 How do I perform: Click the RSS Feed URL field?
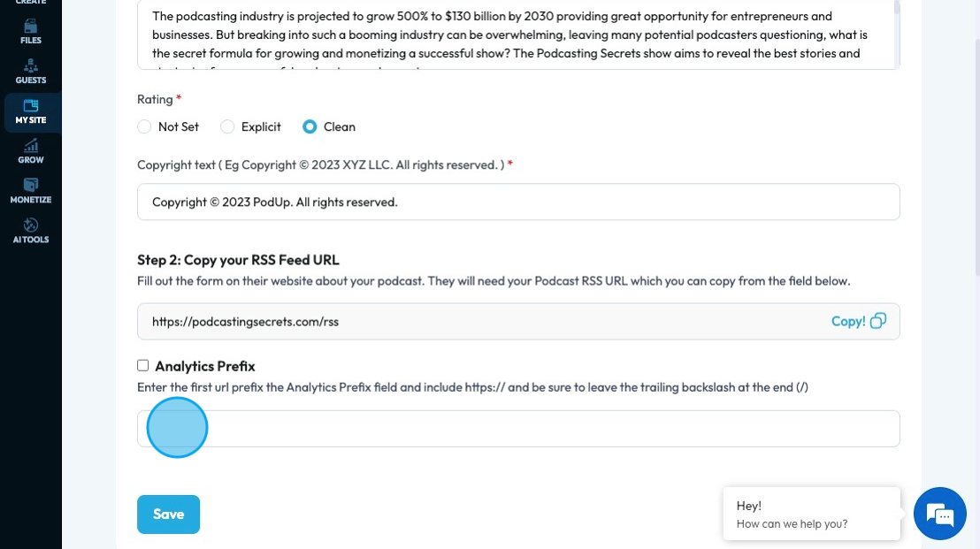click(x=478, y=322)
